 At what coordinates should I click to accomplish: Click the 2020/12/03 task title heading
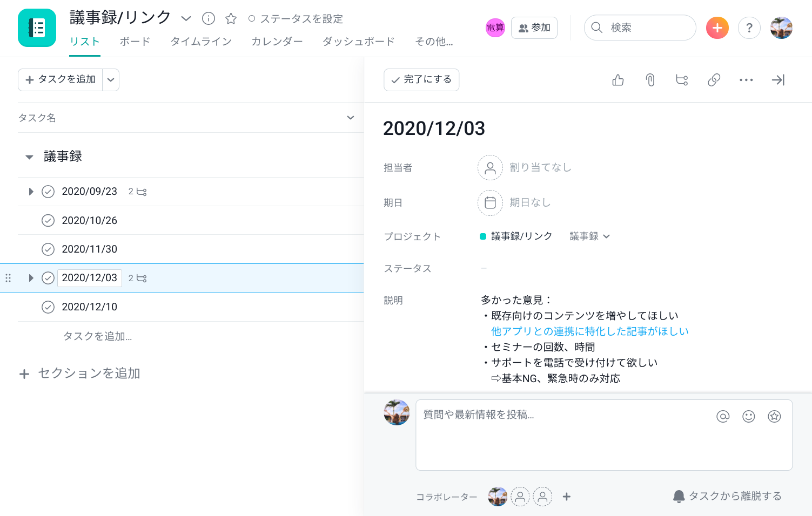pos(434,128)
